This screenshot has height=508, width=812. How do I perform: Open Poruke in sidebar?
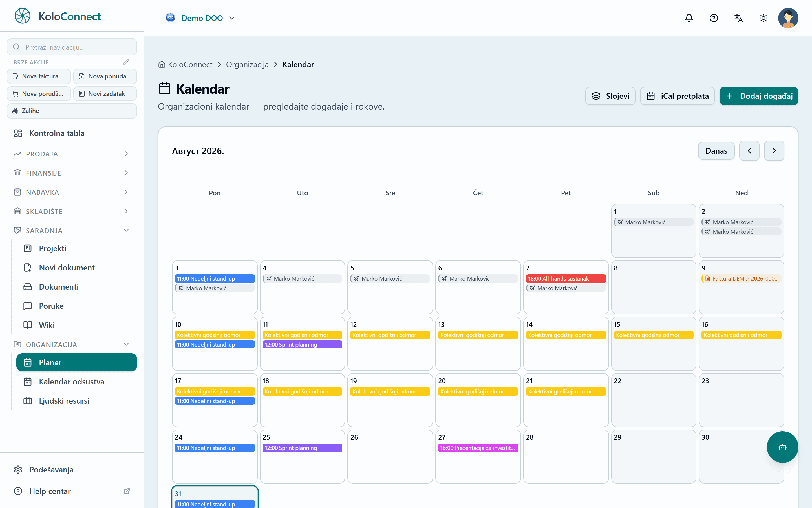coord(76,306)
